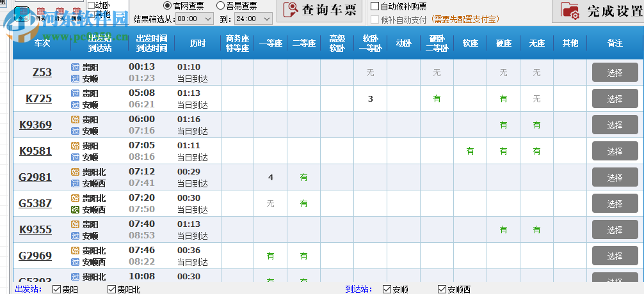Open train number K9581 link
The width and height of the screenshot is (644, 294).
point(35,151)
